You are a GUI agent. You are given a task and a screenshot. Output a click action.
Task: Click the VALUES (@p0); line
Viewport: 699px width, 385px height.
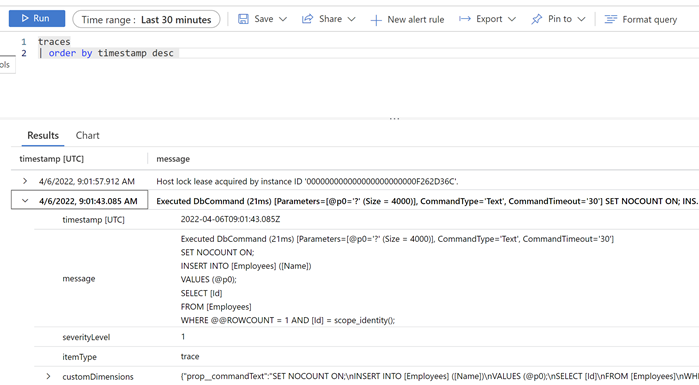(209, 279)
